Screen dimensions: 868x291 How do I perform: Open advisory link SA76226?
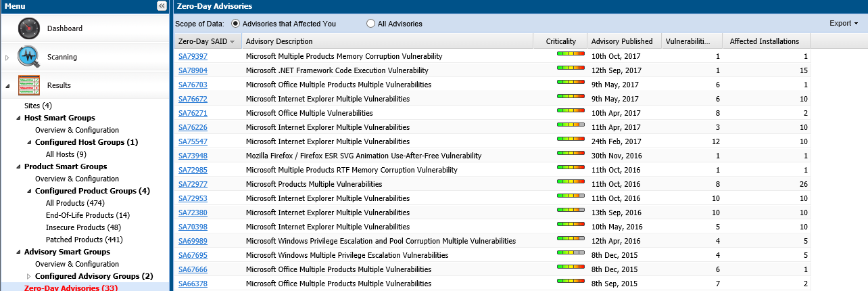(x=193, y=127)
